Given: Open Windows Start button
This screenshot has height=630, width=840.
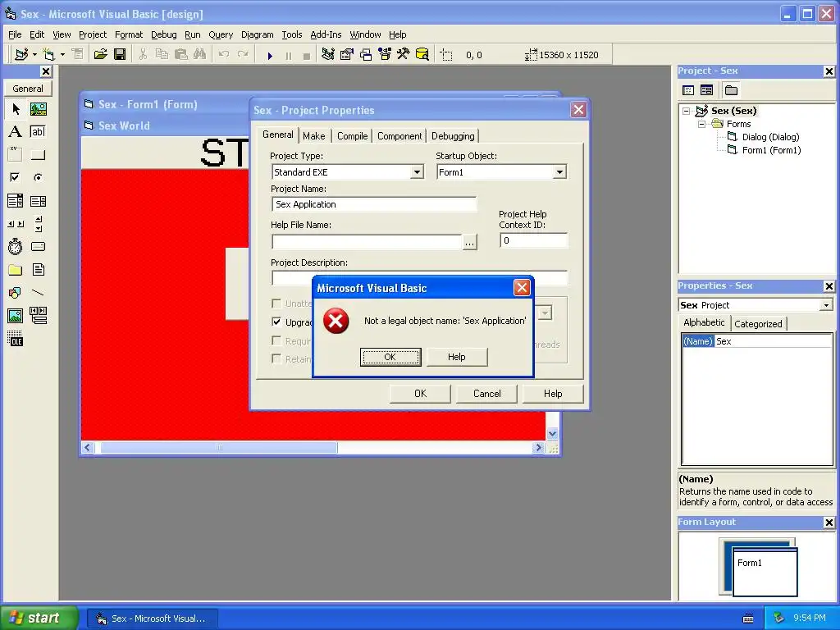Looking at the screenshot, I should point(39,618).
